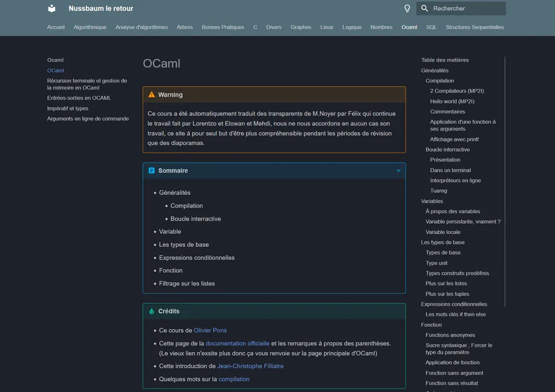Collapse the Sommaire section with the chevron
This screenshot has height=392, width=555.
(398, 170)
